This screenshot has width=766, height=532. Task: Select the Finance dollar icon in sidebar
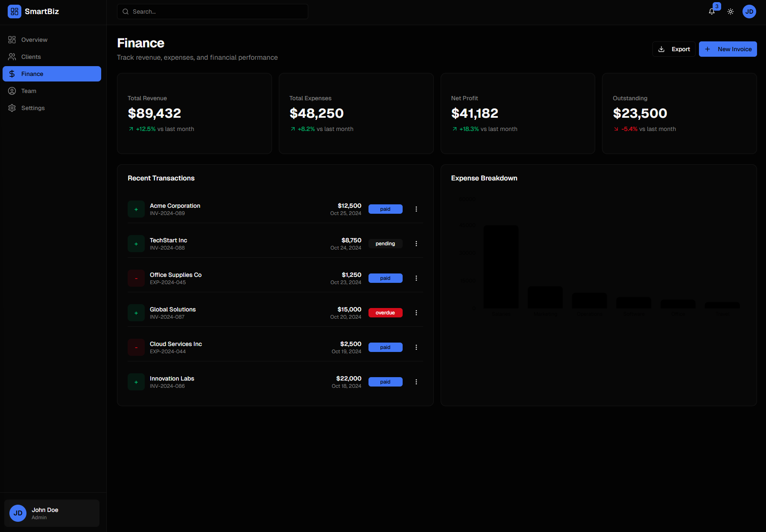coord(12,73)
